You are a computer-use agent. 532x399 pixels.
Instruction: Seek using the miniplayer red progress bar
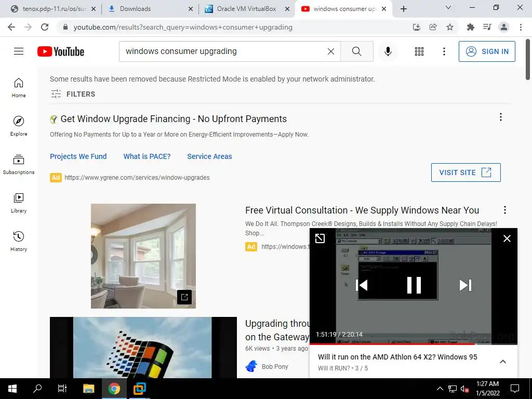413,344
